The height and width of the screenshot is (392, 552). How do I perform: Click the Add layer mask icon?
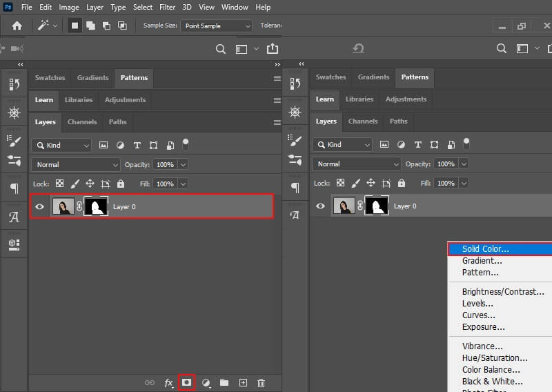(186, 382)
